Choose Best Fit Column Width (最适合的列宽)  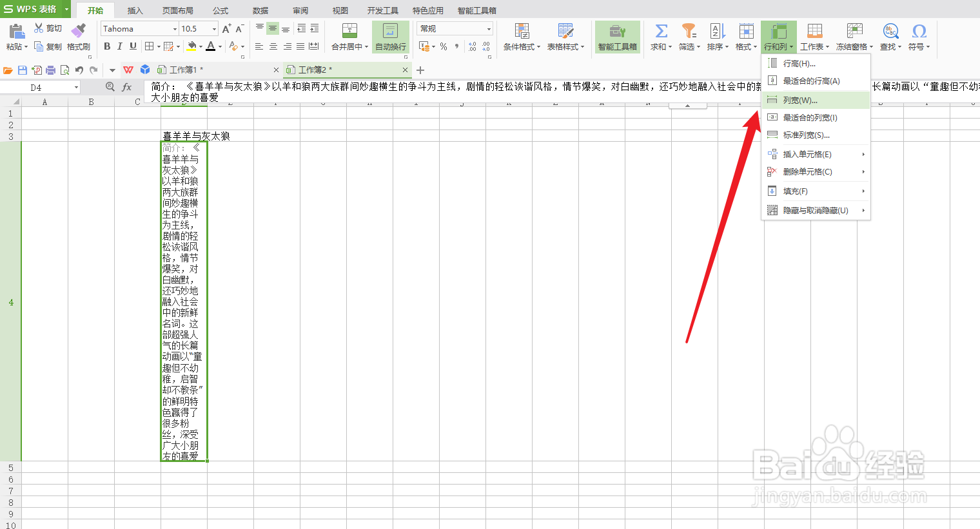pos(816,117)
